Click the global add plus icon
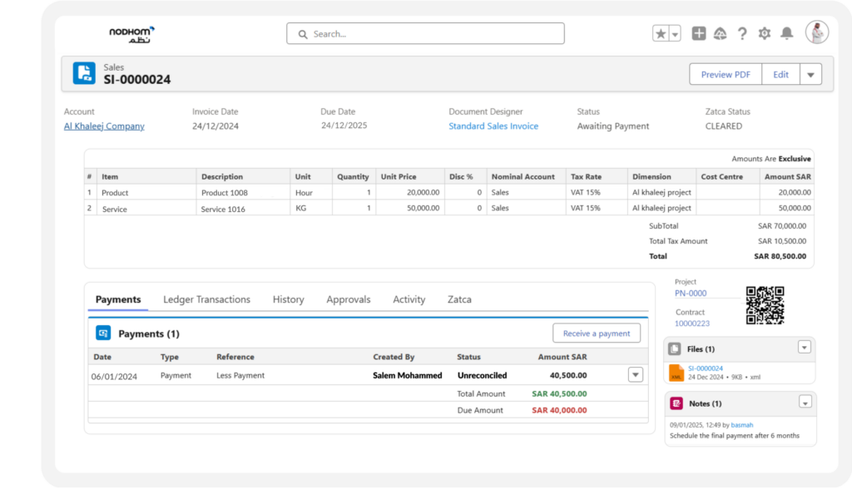The height and width of the screenshot is (504, 852). [699, 33]
